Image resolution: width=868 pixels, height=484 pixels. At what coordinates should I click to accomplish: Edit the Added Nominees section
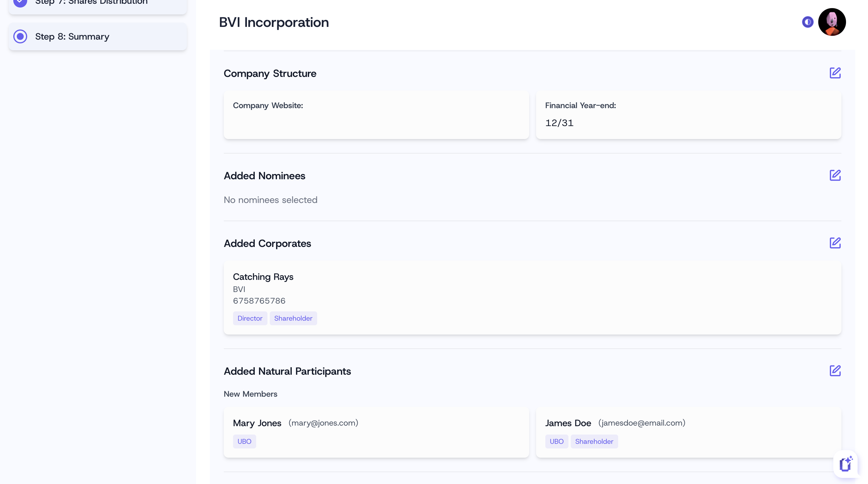pos(835,175)
